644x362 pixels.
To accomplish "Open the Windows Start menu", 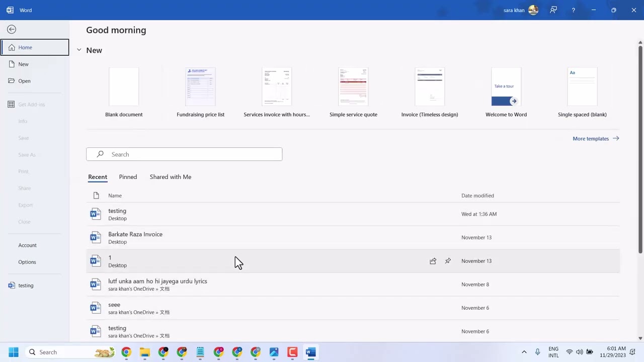I will (14, 352).
